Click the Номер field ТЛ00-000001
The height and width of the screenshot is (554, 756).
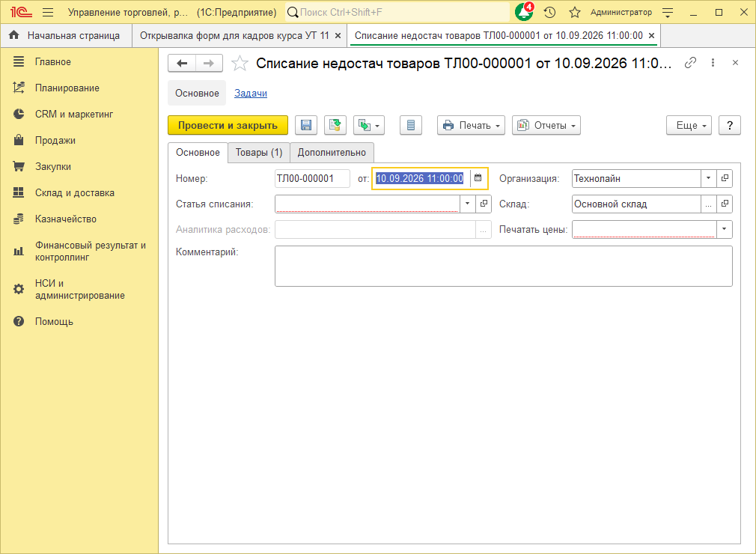[312, 178]
